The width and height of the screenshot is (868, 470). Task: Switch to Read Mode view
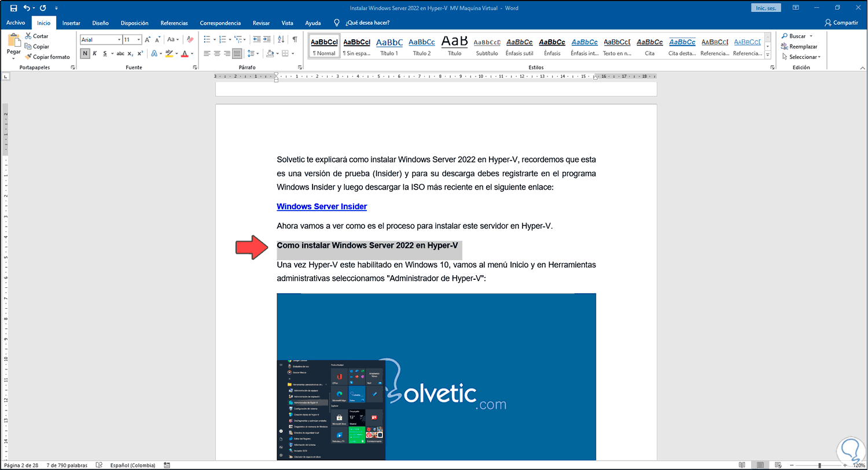pos(742,465)
